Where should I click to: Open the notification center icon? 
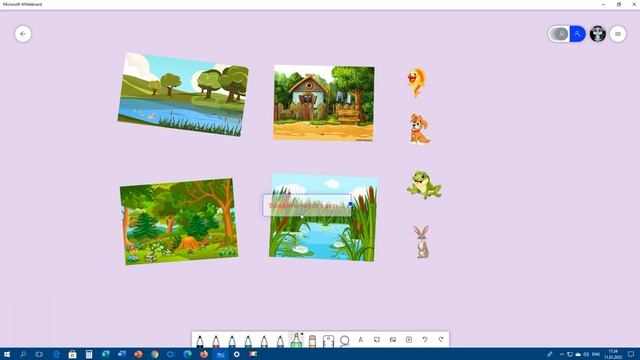pos(631,354)
